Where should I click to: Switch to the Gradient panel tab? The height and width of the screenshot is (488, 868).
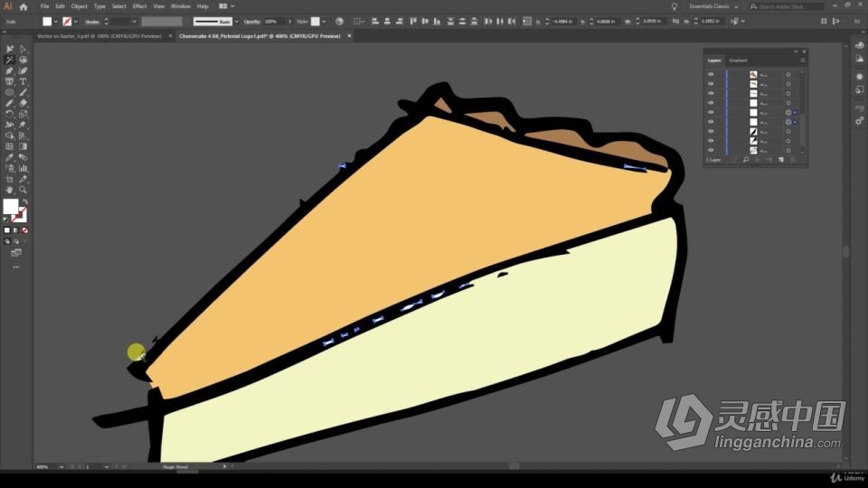pos(738,61)
